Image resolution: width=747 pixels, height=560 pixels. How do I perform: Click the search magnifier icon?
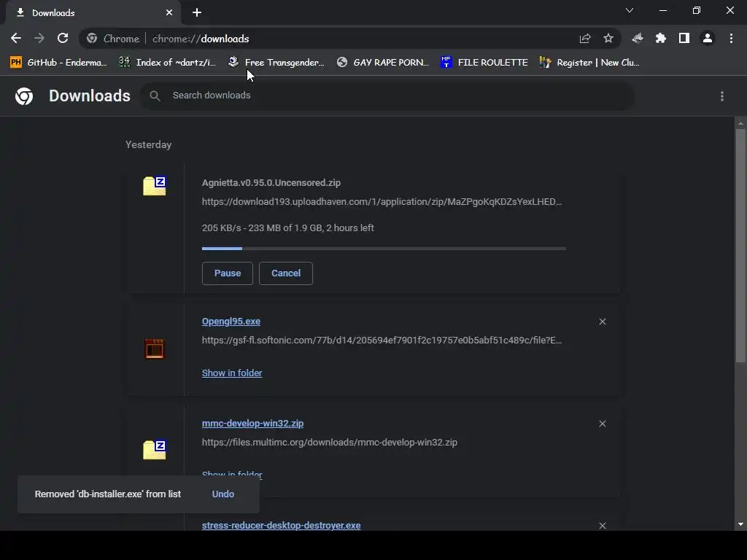[155, 96]
